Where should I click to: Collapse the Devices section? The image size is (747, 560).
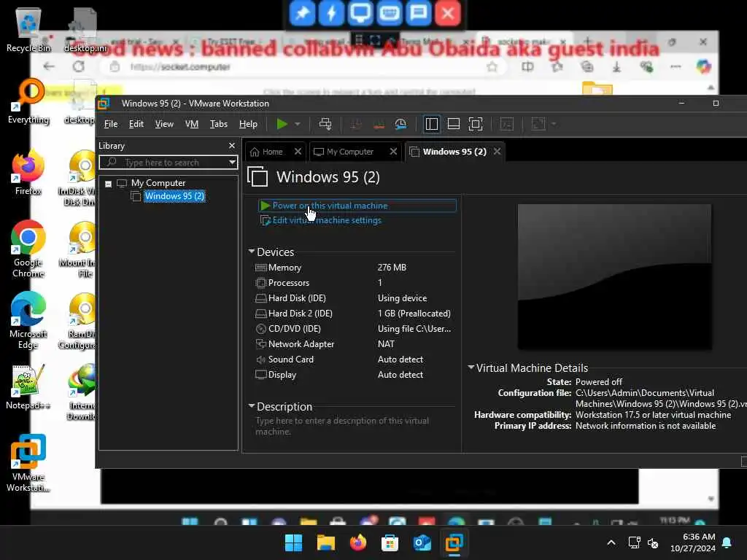[x=251, y=252]
